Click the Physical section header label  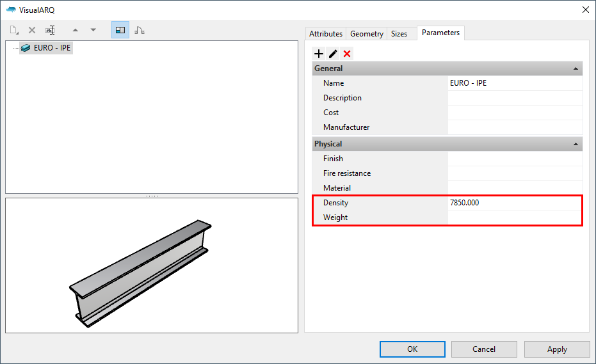click(328, 144)
